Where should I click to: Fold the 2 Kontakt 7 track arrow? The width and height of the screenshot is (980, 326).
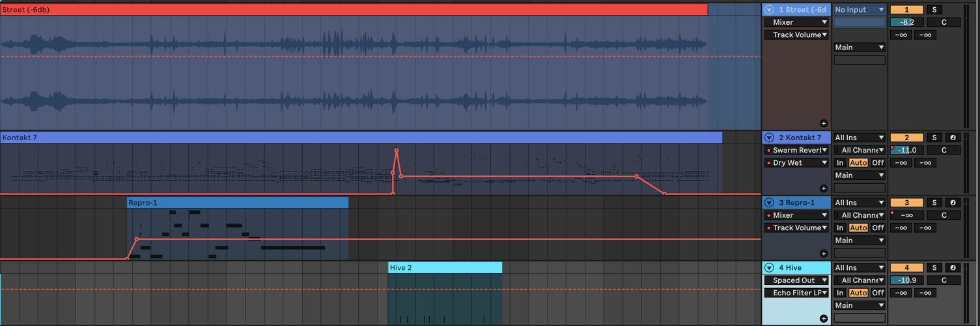(769, 138)
